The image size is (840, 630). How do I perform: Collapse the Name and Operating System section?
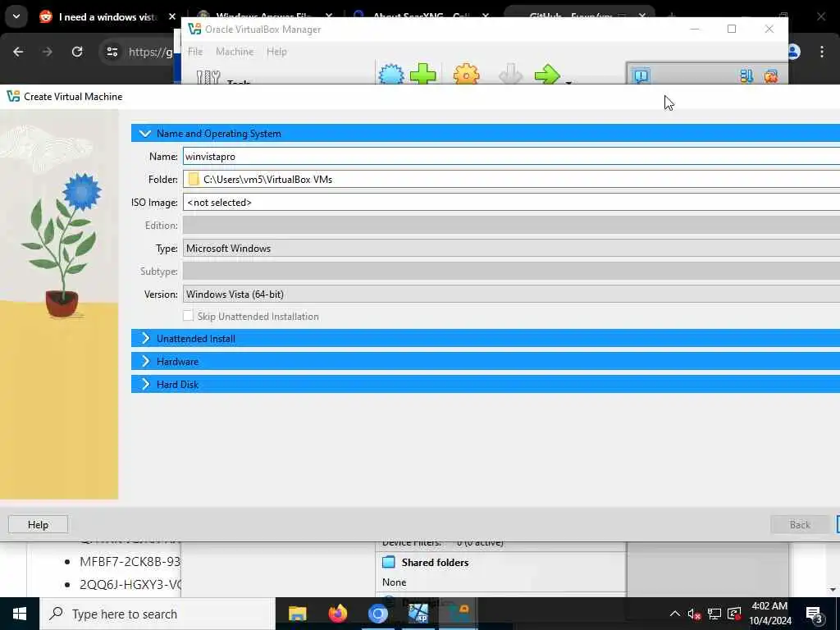tap(144, 134)
